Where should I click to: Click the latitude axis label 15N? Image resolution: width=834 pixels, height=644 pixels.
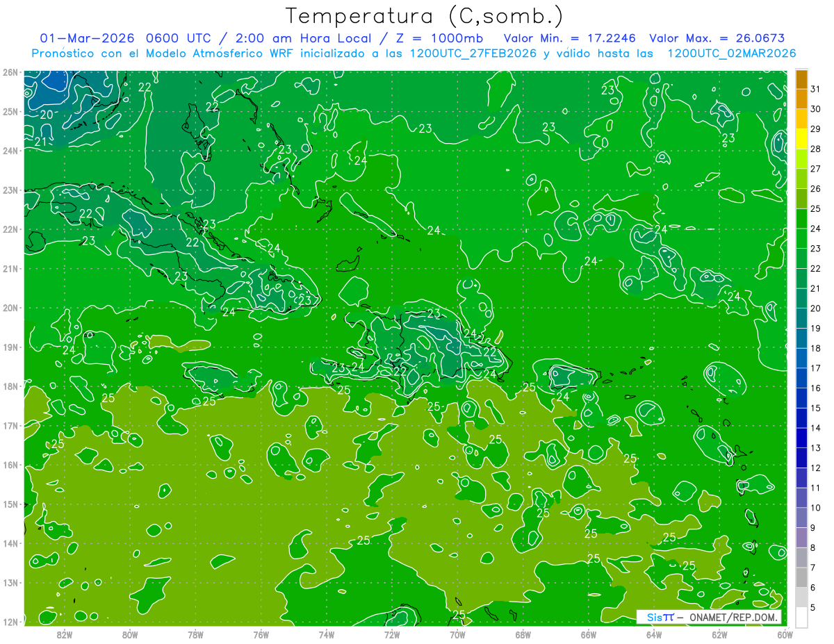(10, 504)
